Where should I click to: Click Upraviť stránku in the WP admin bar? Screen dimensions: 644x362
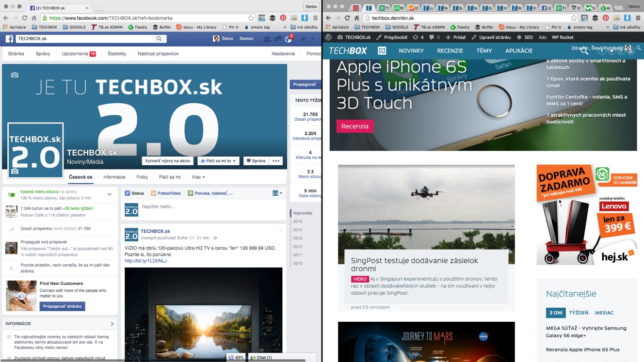491,37
